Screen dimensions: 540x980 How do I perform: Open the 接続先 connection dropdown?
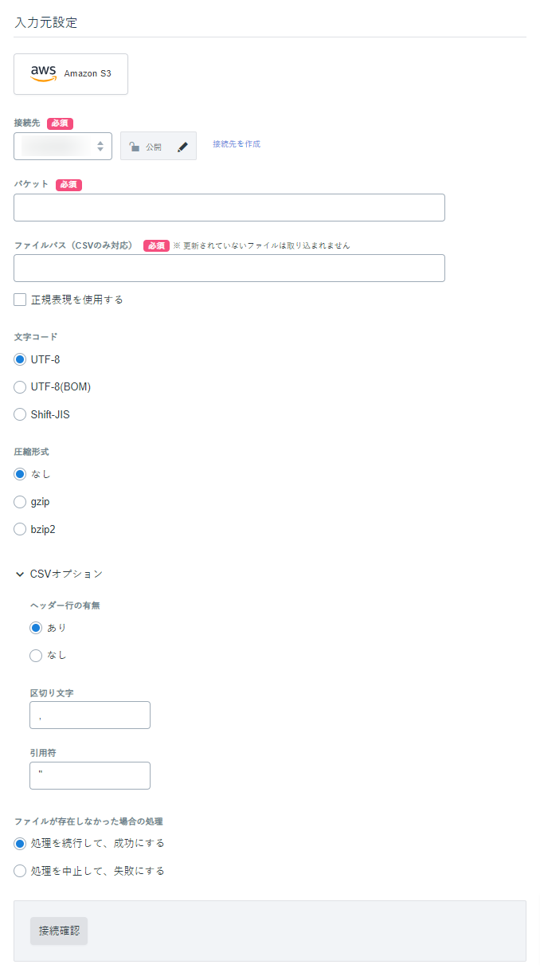tap(63, 147)
